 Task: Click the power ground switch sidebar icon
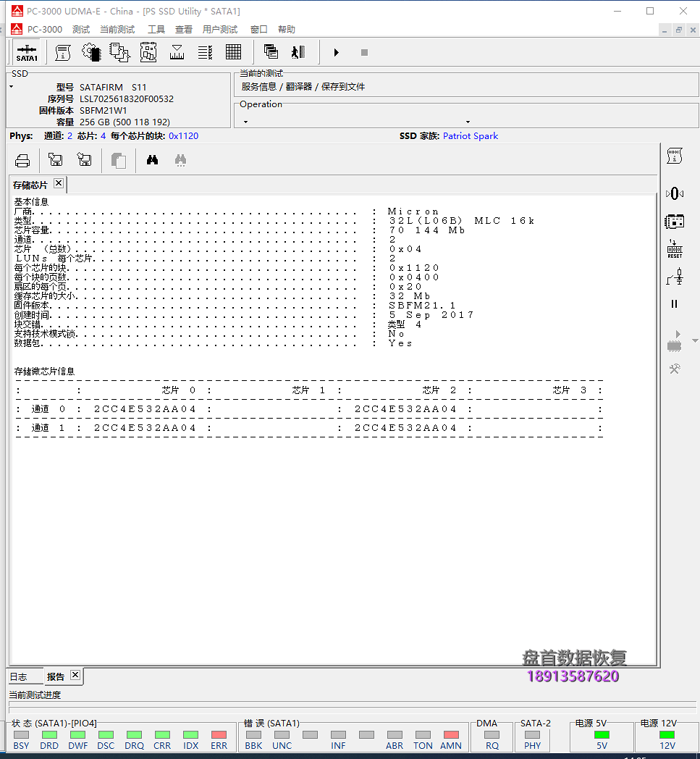click(x=675, y=277)
